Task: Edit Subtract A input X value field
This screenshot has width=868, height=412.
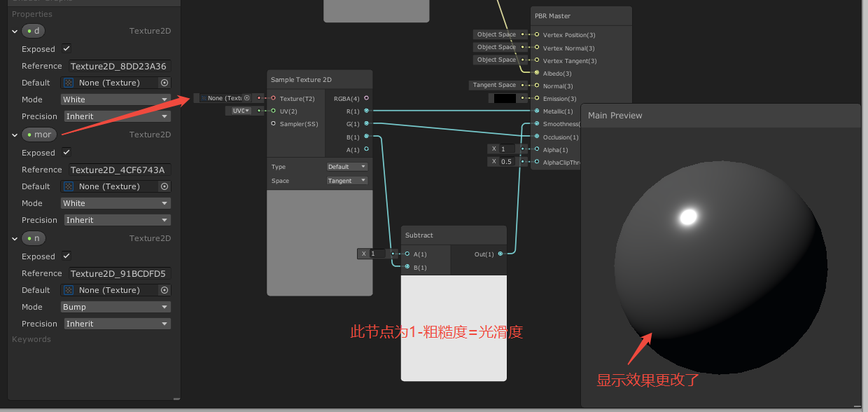Action: click(x=377, y=254)
